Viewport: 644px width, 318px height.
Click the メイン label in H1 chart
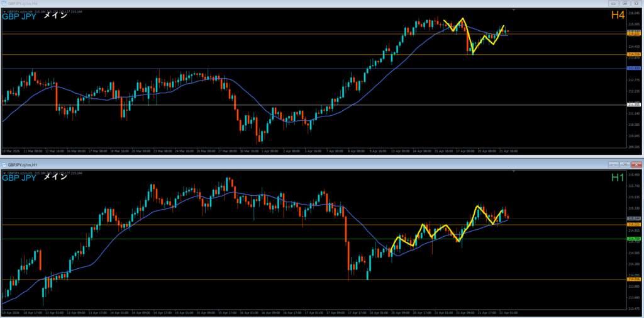[55, 178]
